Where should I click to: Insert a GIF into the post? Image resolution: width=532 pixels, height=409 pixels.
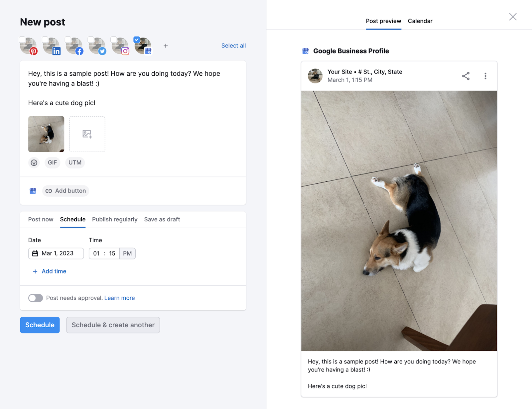coord(52,162)
